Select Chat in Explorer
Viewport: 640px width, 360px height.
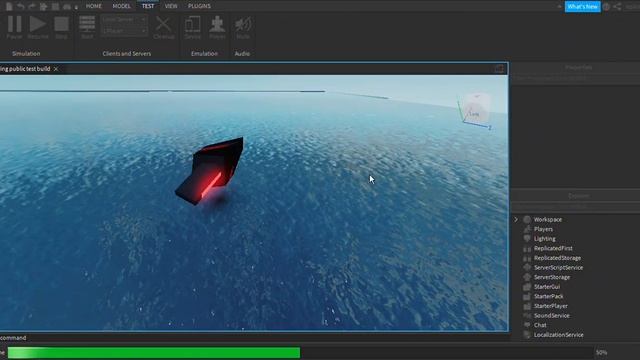point(540,325)
